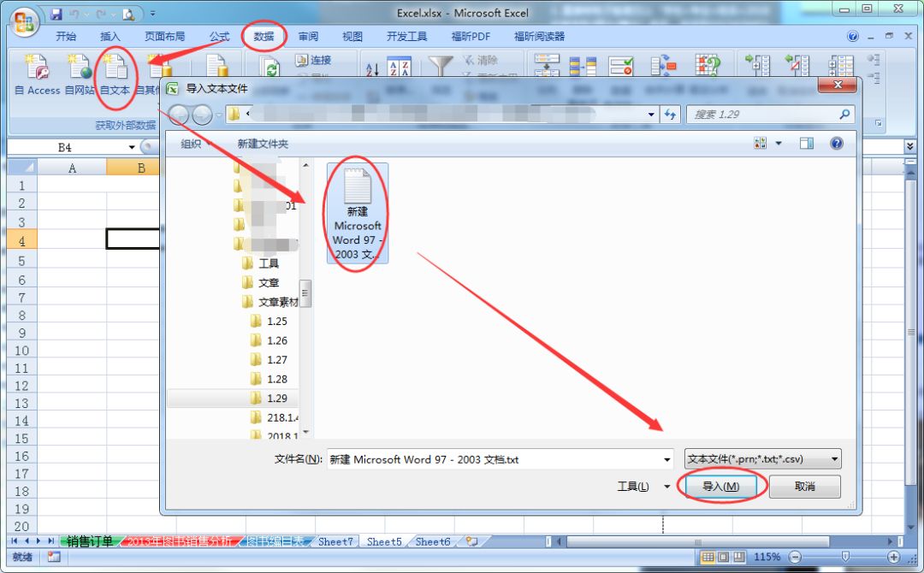Image resolution: width=924 pixels, height=573 pixels.
Task: Toggle the preview pane in dialog
Action: [806, 143]
